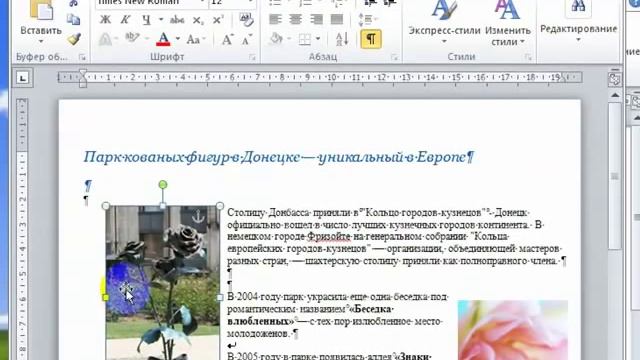The height and width of the screenshot is (360, 640).
Task: Click the tab selector L icon left of ruler
Action: tap(22, 78)
